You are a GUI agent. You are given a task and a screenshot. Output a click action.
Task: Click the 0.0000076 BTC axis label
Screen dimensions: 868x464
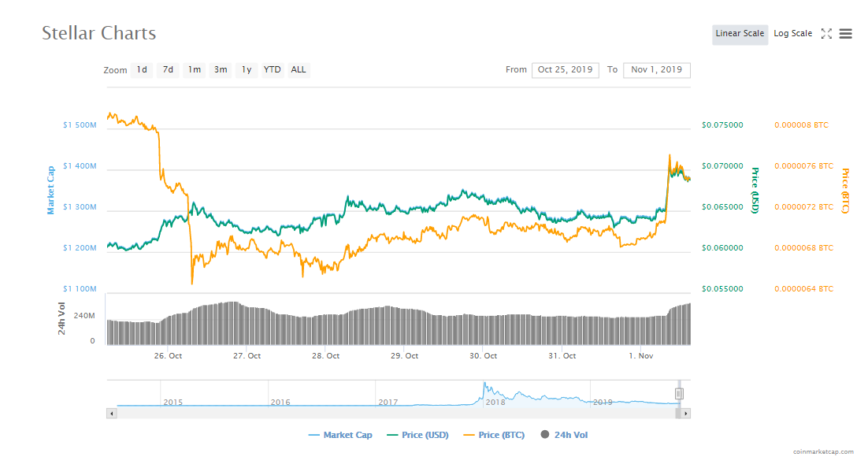tap(803, 166)
